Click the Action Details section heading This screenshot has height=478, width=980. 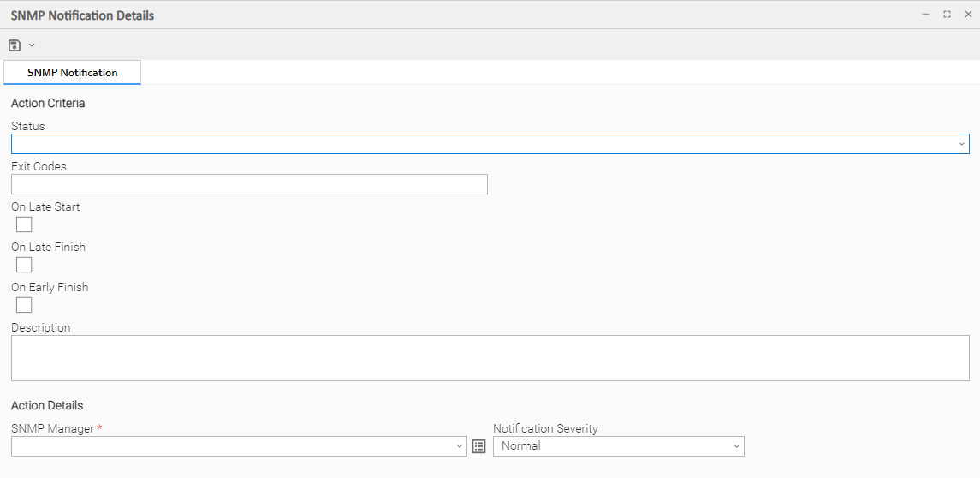coord(47,406)
